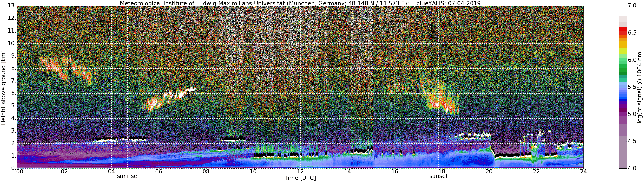The image size is (644, 182).
Task: Click the 5.5 tick on the colorbar
Action: click(632, 87)
